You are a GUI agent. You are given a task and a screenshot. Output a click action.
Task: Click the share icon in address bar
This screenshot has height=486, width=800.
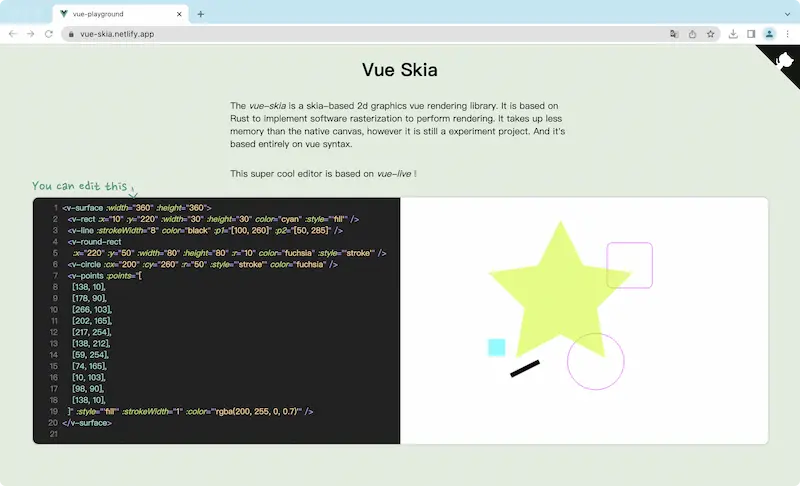pos(692,34)
